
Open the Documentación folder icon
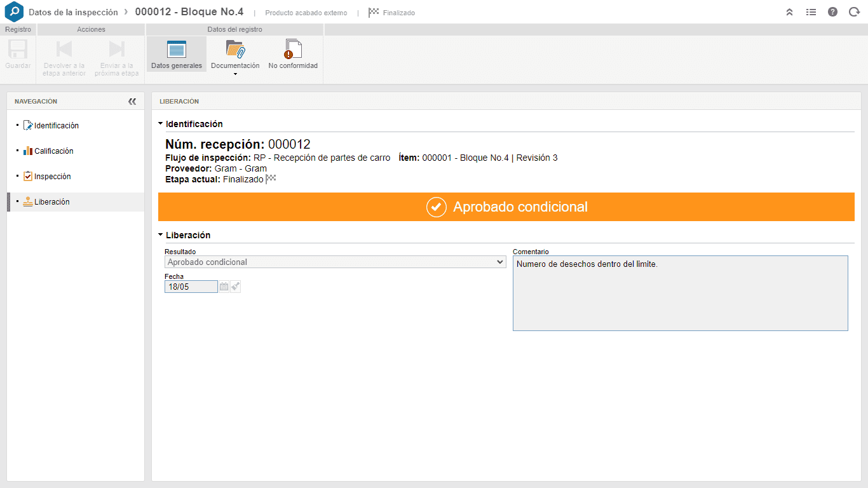pyautogui.click(x=235, y=49)
